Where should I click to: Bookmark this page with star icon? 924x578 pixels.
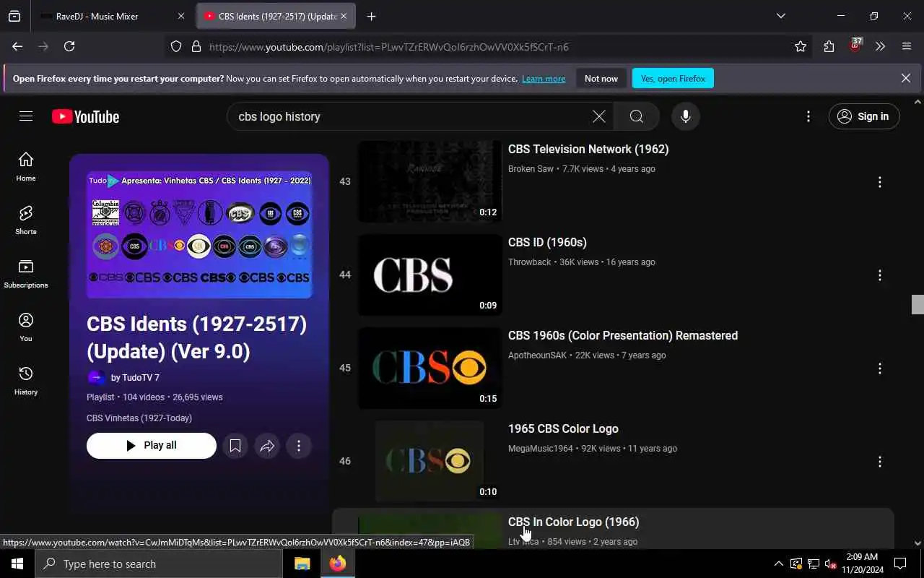point(800,46)
